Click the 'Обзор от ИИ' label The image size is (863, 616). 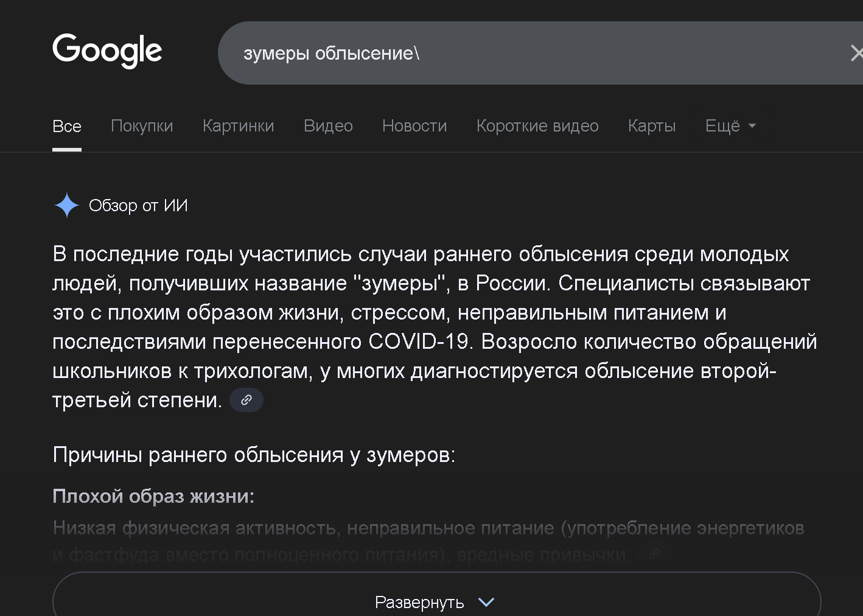pyautogui.click(x=138, y=206)
